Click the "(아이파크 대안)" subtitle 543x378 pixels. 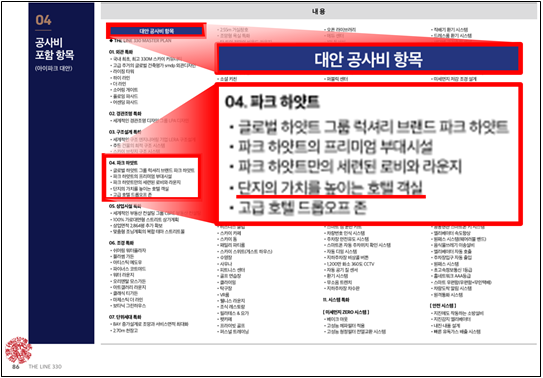click(53, 68)
